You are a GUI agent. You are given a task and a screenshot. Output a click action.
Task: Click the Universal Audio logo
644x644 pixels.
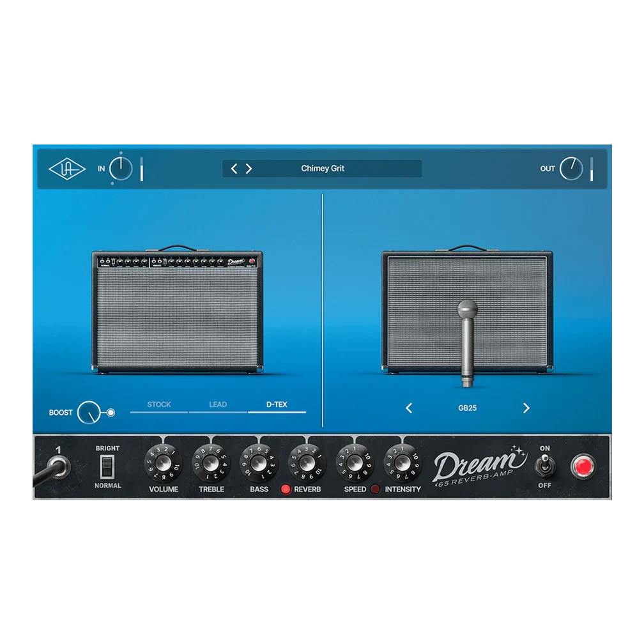click(67, 169)
